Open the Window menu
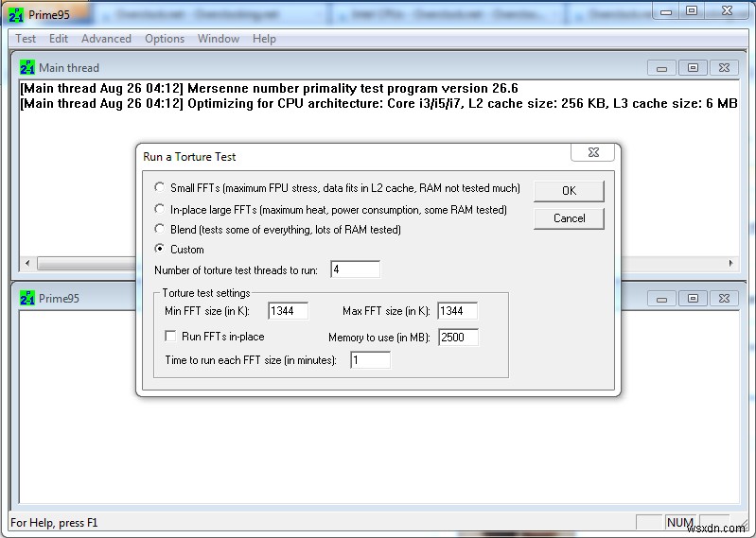Viewport: 756px width, 538px height. point(219,39)
